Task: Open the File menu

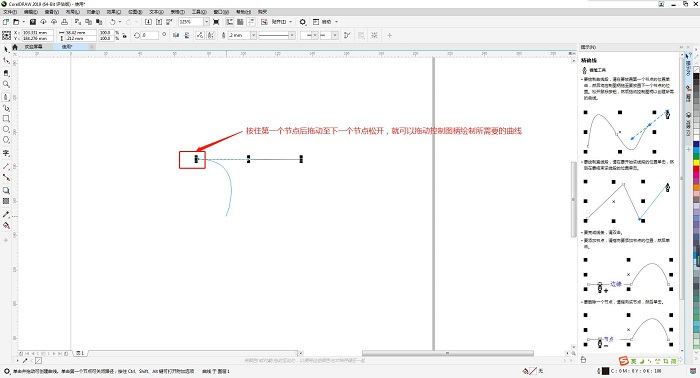Action: [x=9, y=12]
